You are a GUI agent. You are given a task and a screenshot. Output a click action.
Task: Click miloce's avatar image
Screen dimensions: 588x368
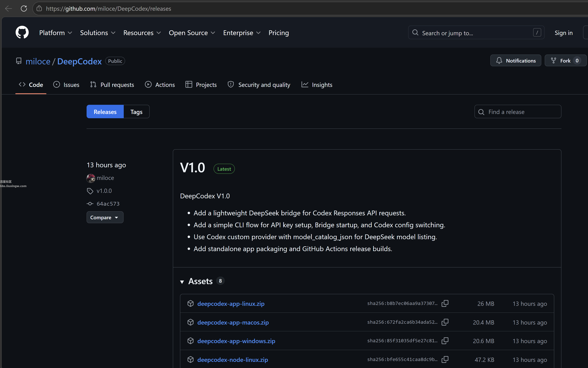tap(91, 178)
